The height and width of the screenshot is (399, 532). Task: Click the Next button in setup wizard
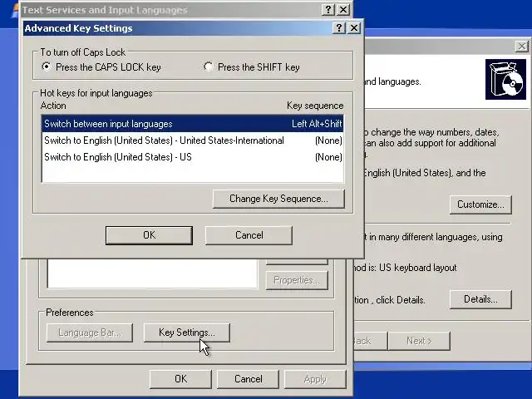(x=419, y=341)
